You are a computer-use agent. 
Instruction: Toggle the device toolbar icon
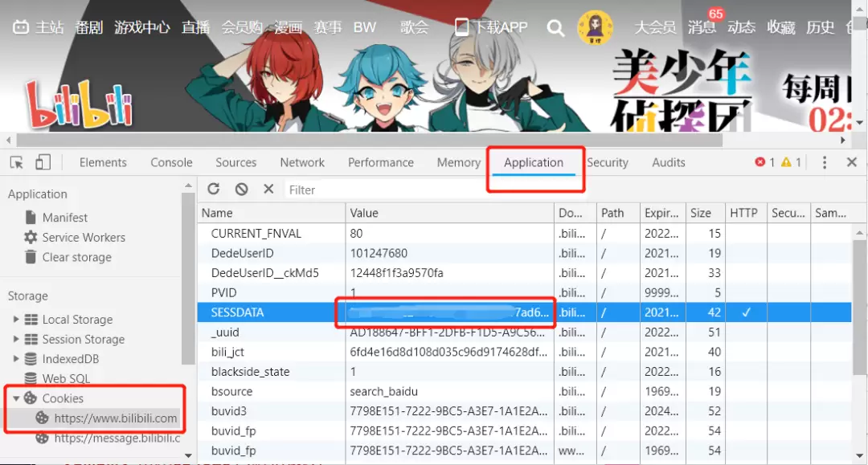pyautogui.click(x=43, y=162)
